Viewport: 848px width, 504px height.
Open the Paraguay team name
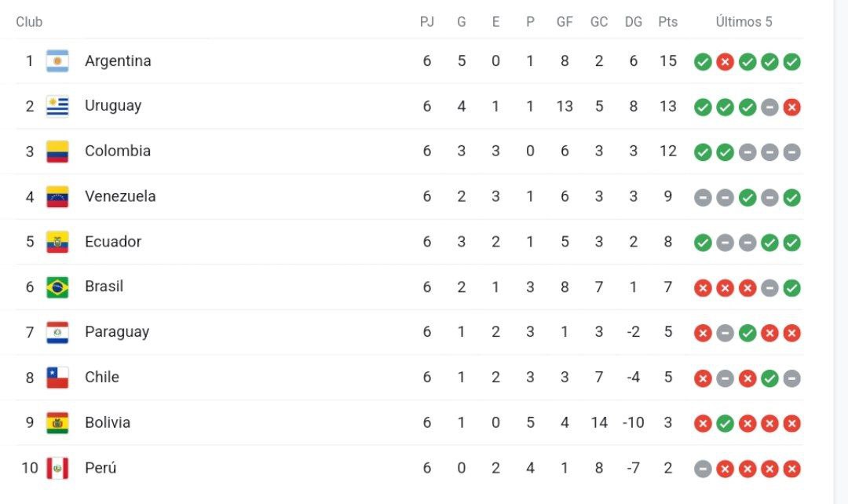(117, 332)
